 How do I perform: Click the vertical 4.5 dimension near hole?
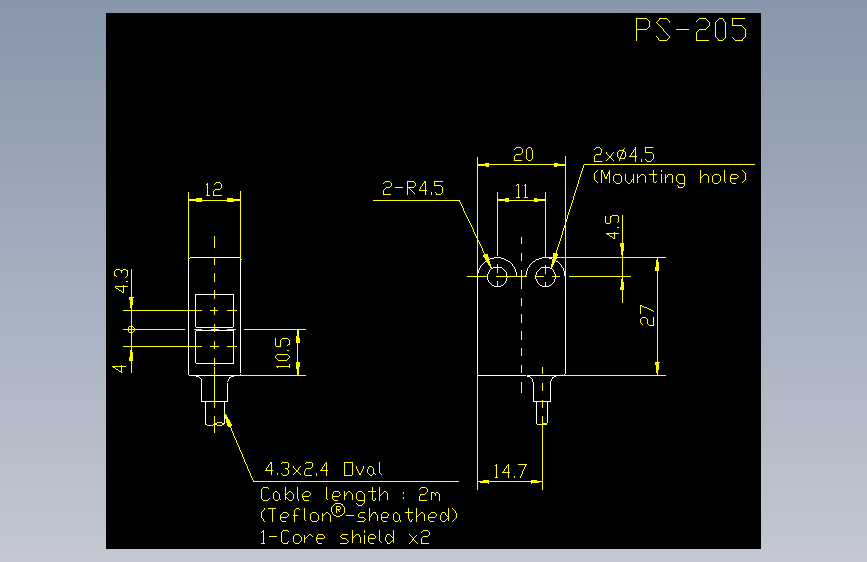click(613, 227)
